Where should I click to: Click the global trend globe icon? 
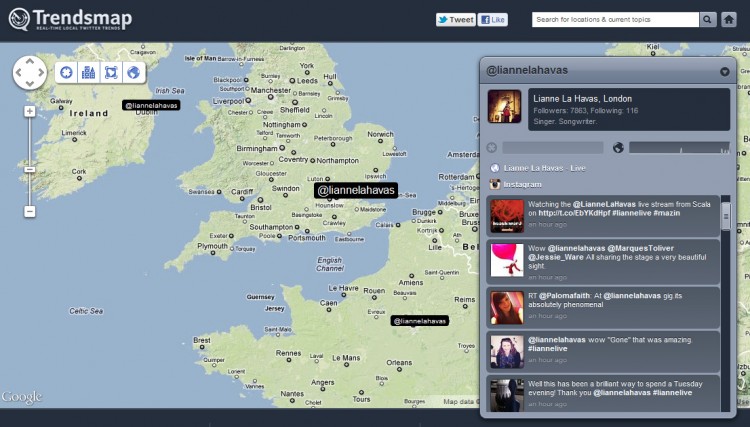coord(618,148)
